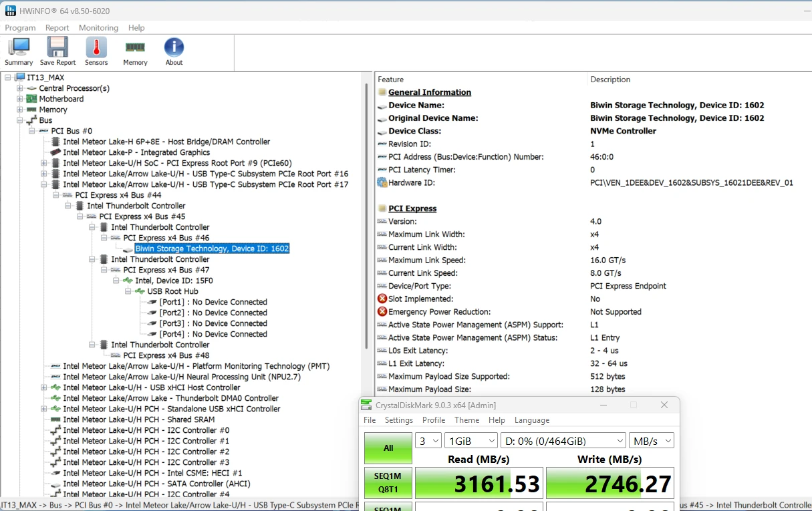812x511 pixels.
Task: Open the test count dropdown showing 3
Action: pyautogui.click(x=428, y=441)
